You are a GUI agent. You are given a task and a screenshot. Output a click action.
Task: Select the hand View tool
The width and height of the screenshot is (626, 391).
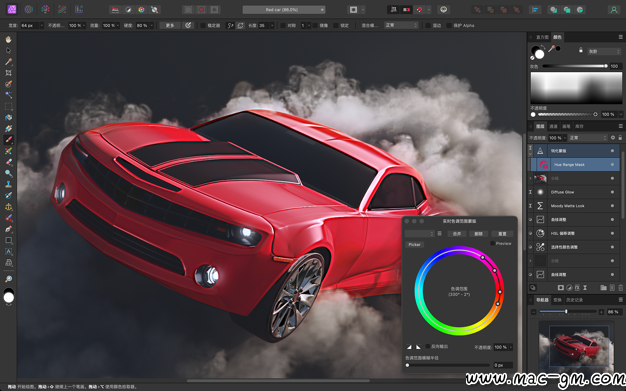pos(8,39)
